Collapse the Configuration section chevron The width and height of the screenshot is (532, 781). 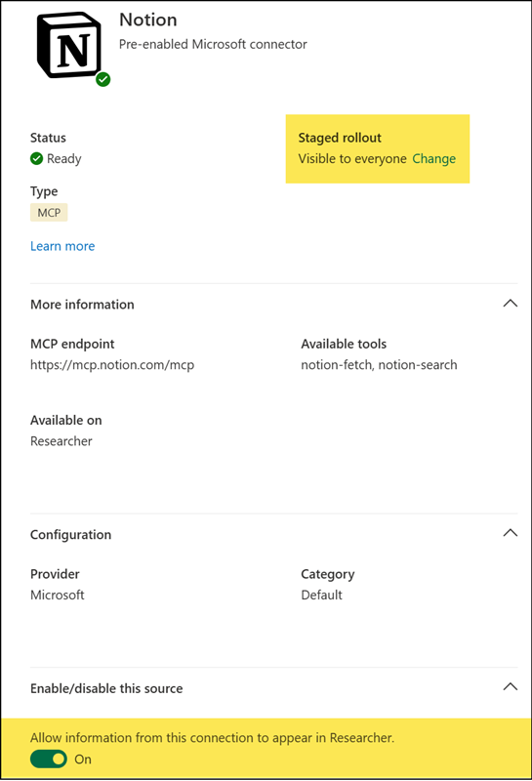click(x=511, y=533)
